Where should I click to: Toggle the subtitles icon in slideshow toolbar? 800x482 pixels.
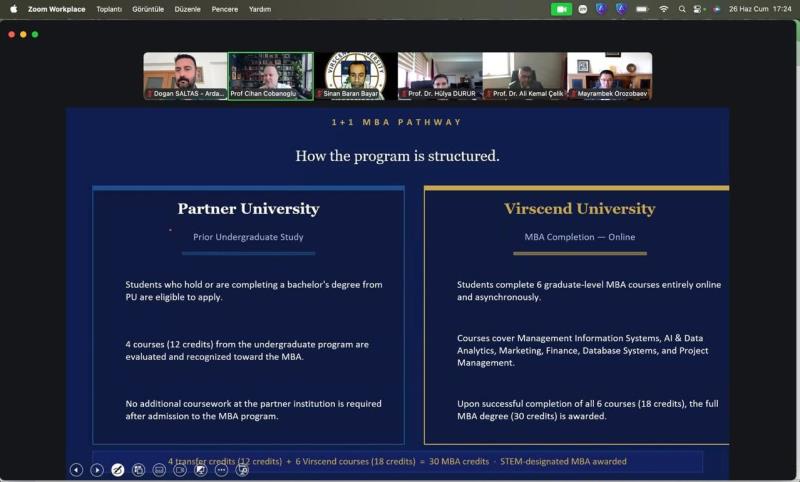[159, 470]
